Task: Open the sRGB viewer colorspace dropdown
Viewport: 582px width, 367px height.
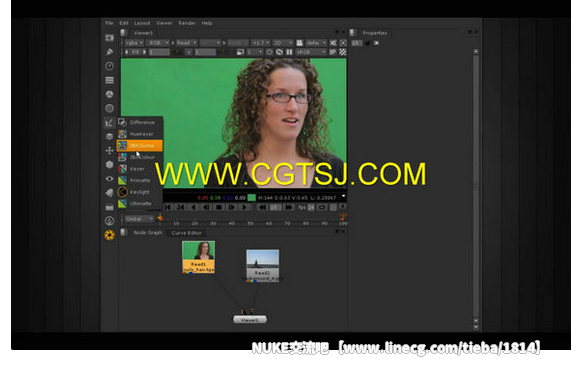Action: [x=311, y=52]
